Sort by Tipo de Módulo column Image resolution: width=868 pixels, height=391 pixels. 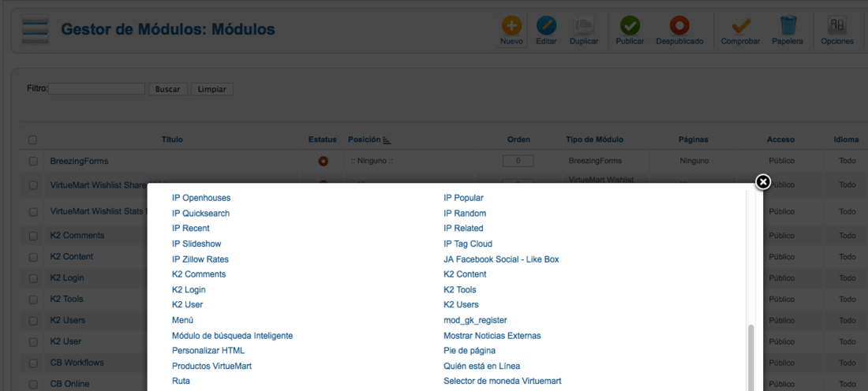[x=594, y=140]
